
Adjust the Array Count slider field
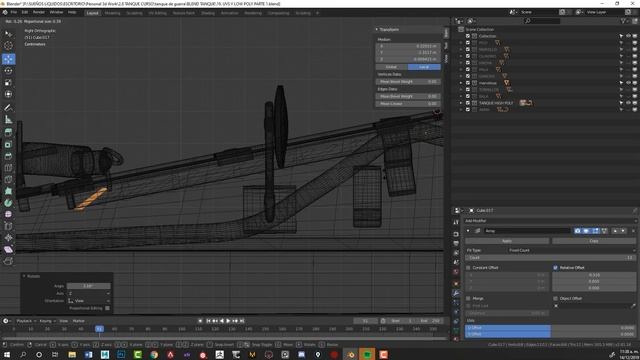click(x=550, y=258)
